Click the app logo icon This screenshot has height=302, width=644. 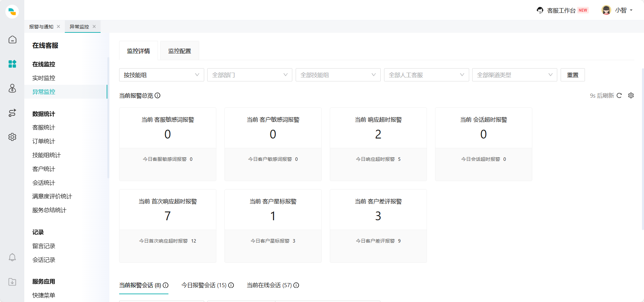click(12, 11)
